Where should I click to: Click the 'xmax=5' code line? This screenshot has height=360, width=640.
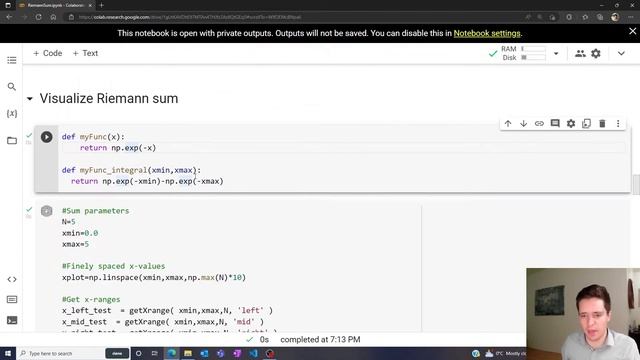click(x=76, y=244)
